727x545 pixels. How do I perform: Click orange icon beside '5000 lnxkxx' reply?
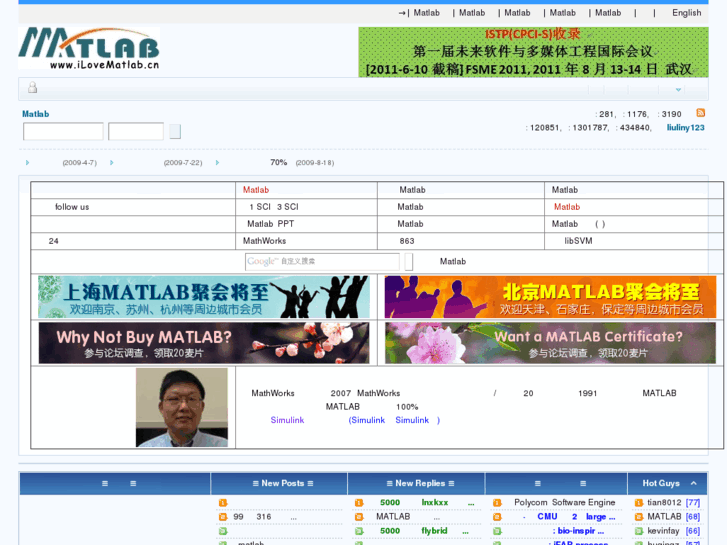359,503
